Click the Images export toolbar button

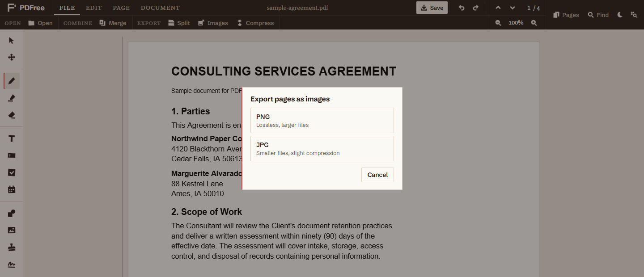[213, 23]
